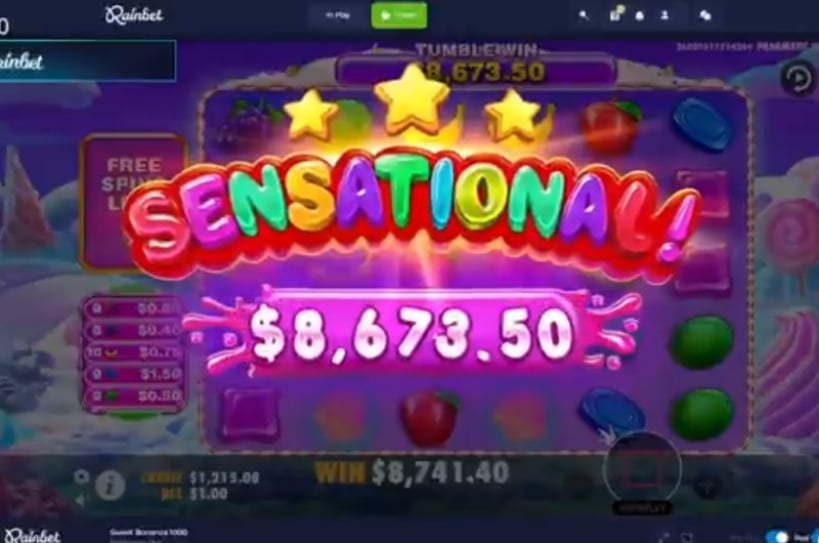819x543 pixels.
Task: Open the game info icon
Action: point(110,486)
